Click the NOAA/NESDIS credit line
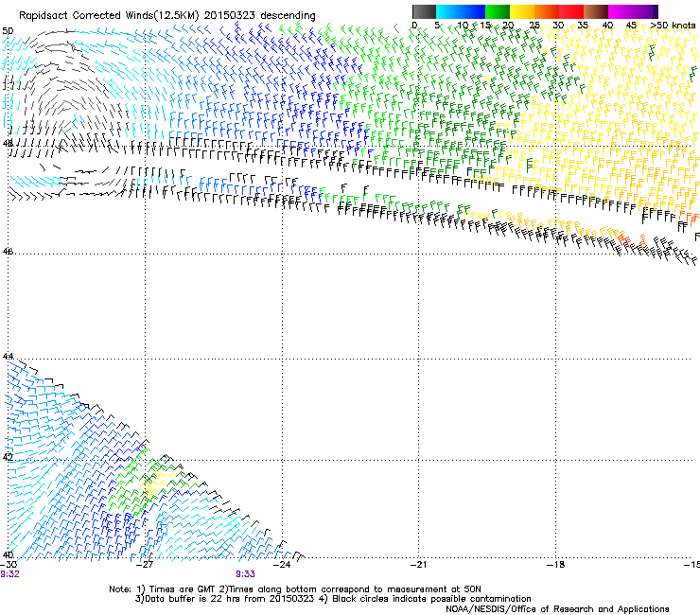The height and width of the screenshot is (615, 700). pyautogui.click(x=557, y=608)
